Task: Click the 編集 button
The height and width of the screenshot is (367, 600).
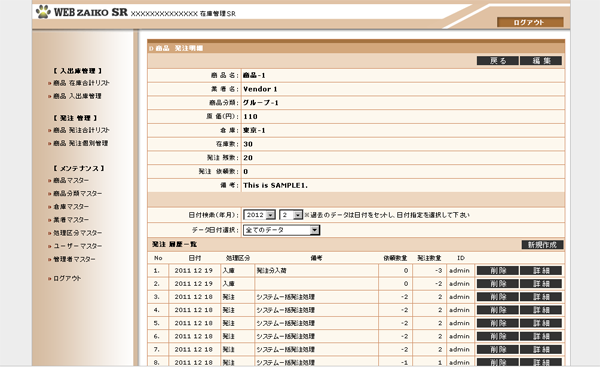Action: click(541, 60)
